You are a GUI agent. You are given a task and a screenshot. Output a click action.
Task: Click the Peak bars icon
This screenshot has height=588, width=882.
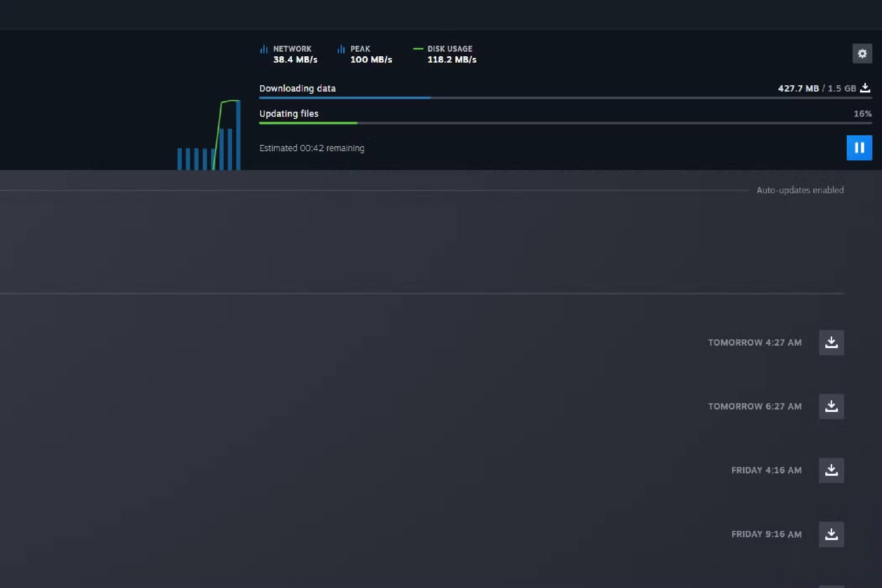(341, 49)
